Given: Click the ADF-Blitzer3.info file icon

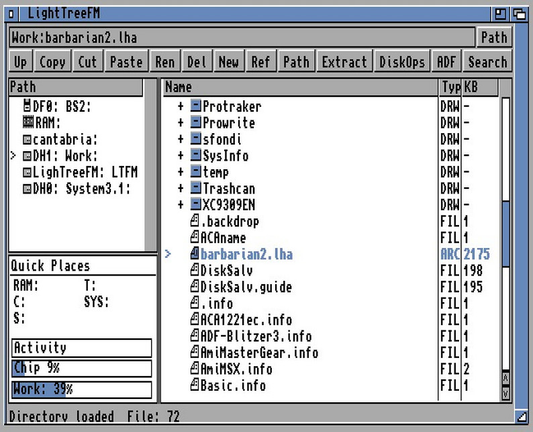Looking at the screenshot, I should [194, 335].
